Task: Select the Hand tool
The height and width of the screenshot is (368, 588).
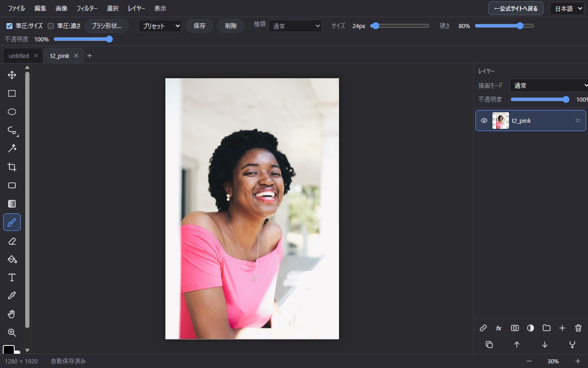Action: [x=12, y=314]
